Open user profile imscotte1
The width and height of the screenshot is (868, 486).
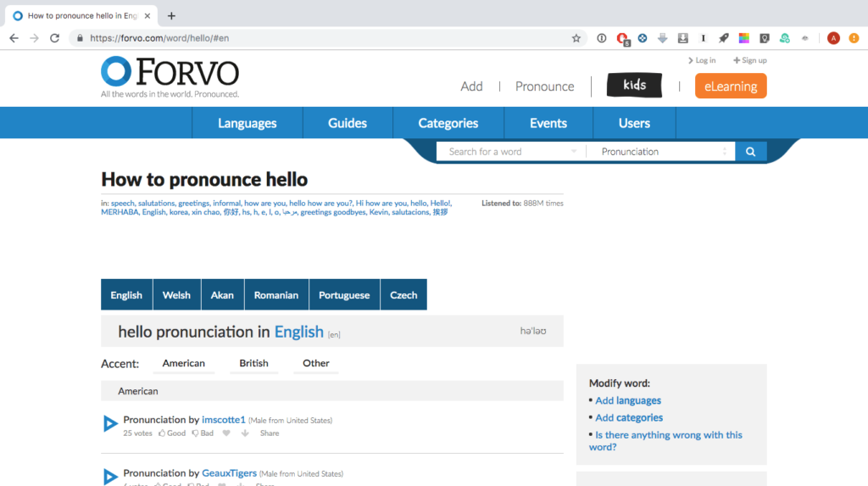(x=224, y=420)
